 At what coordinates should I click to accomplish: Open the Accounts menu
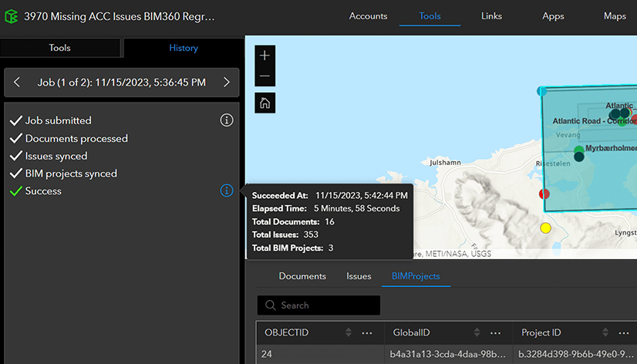368,16
